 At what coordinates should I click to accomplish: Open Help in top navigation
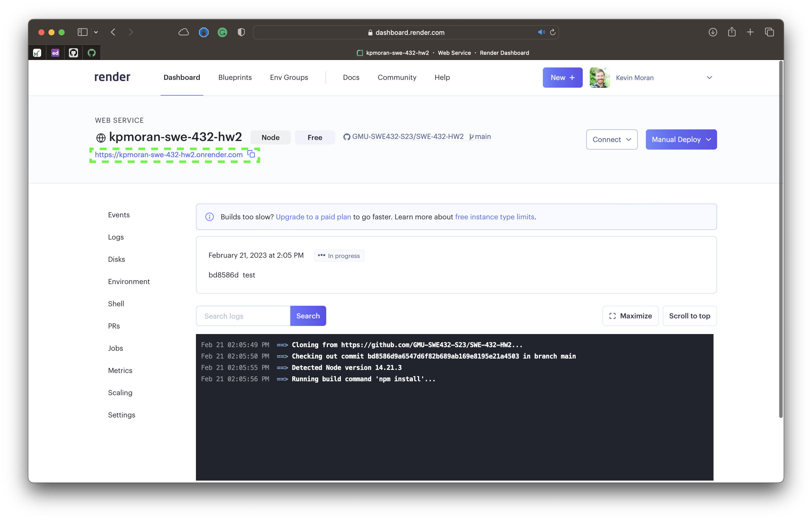click(442, 77)
